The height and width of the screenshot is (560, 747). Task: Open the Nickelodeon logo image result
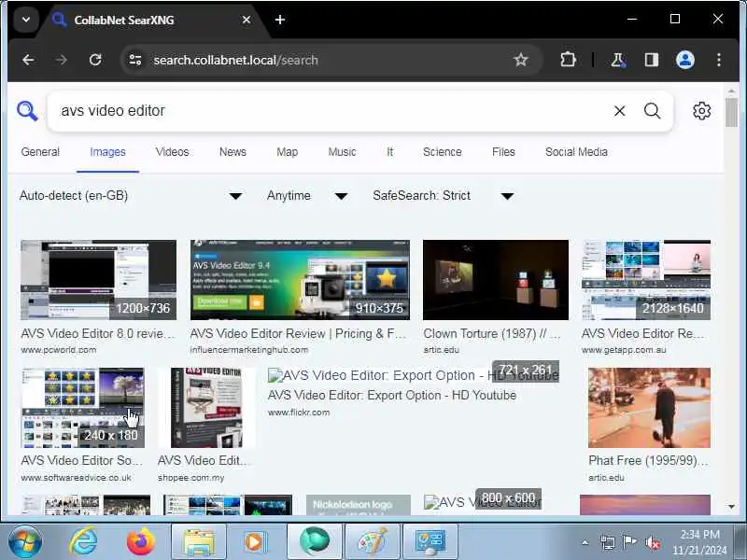(x=359, y=505)
